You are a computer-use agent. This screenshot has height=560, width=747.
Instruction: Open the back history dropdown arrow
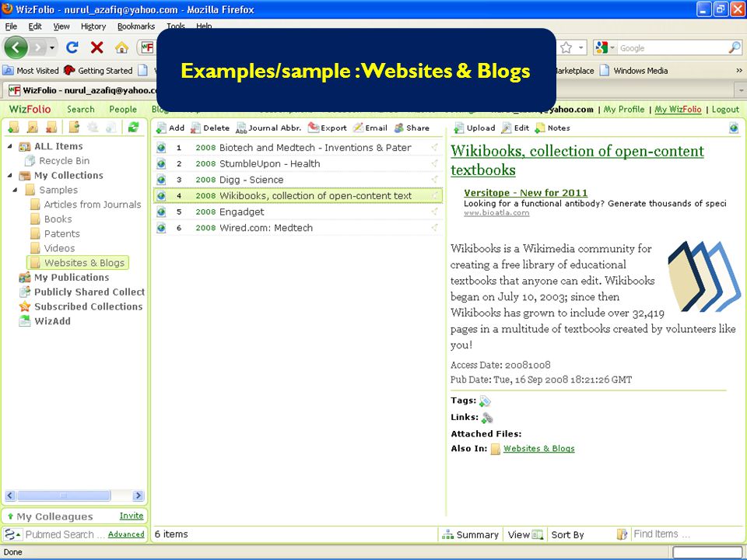pos(52,47)
